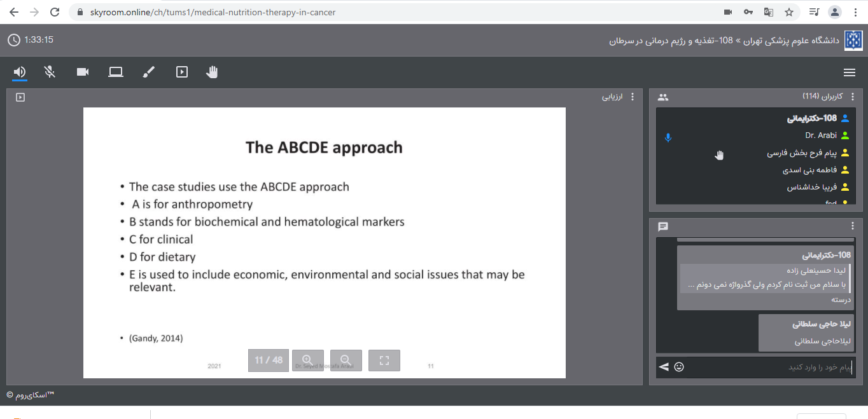The image size is (868, 419).
Task: Open the chat panel three-dot menu
Action: tap(853, 226)
